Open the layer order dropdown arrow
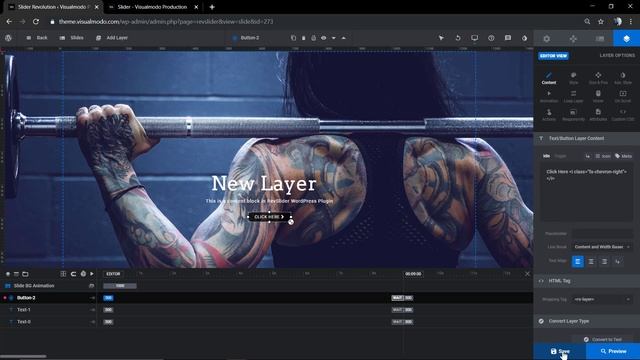640x360 pixels. tap(333, 38)
